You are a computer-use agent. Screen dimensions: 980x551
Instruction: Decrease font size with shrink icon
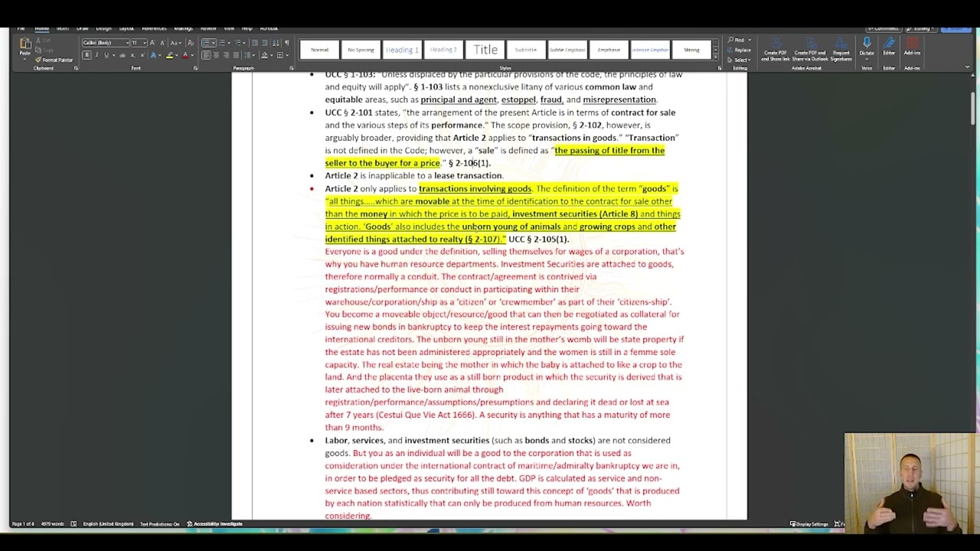162,43
